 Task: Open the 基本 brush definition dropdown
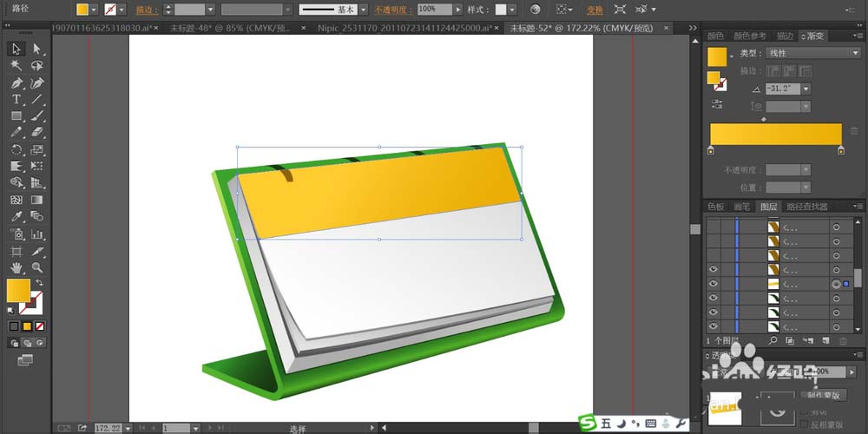(363, 10)
